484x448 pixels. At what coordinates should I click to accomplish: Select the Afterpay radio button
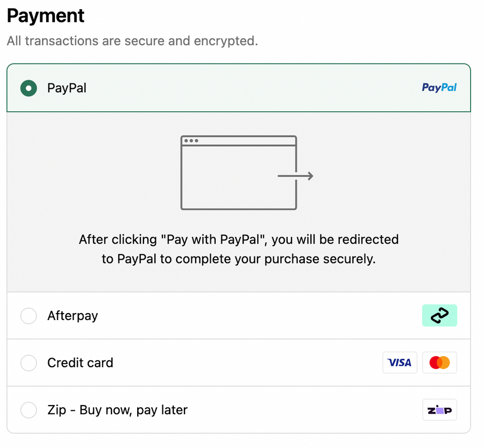[x=29, y=316]
